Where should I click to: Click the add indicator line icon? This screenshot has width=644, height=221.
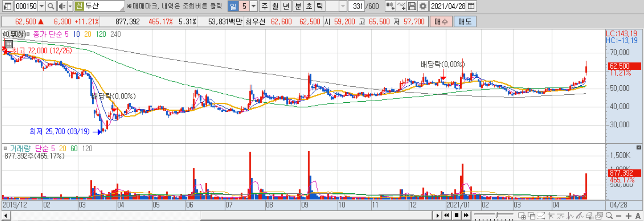coord(401,6)
